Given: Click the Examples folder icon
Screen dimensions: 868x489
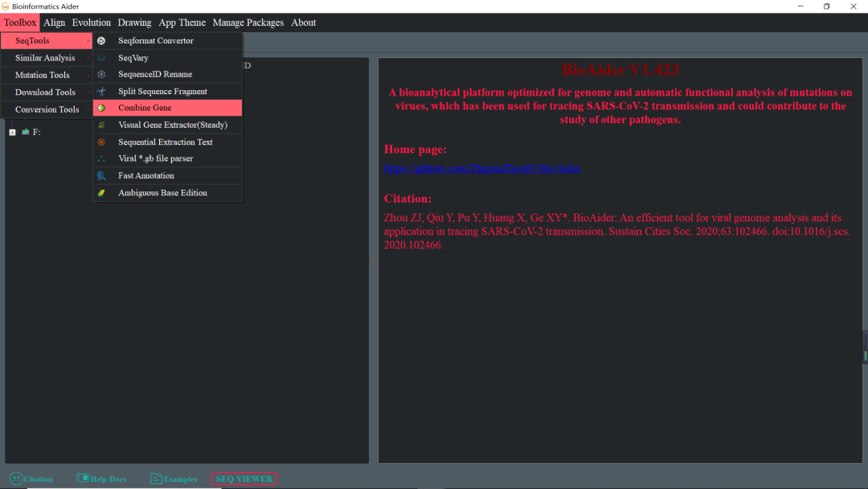Looking at the screenshot, I should click(x=156, y=479).
